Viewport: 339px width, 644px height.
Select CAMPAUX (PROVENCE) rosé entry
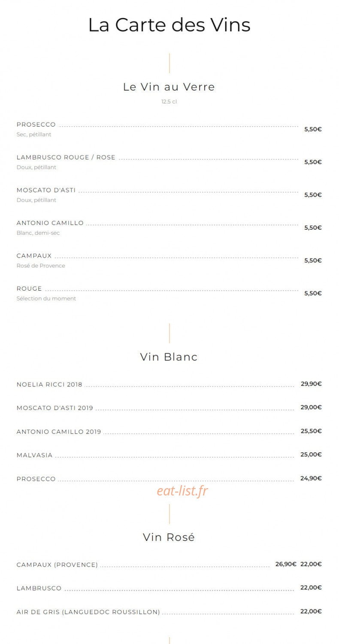pos(169,565)
